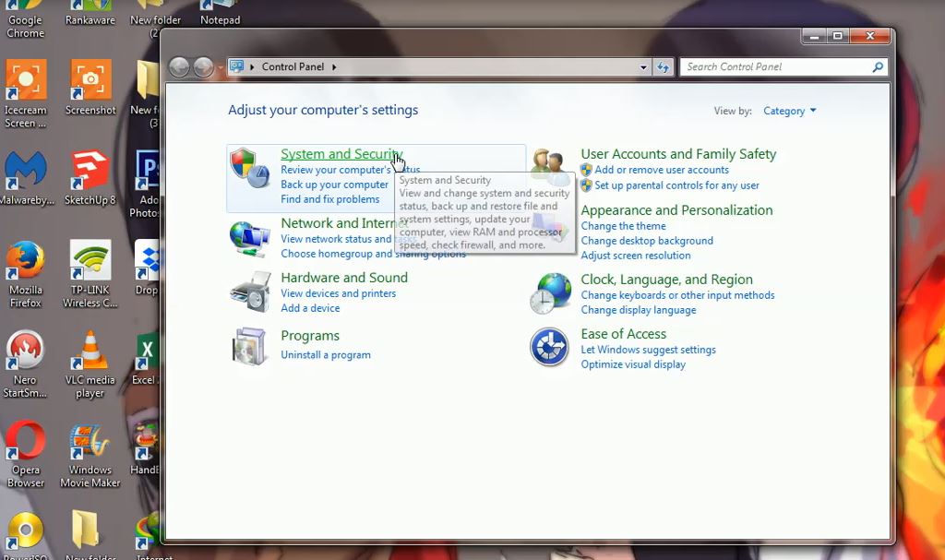The image size is (945, 560).
Task: Select the Screenshot desktop icon
Action: click(x=90, y=88)
